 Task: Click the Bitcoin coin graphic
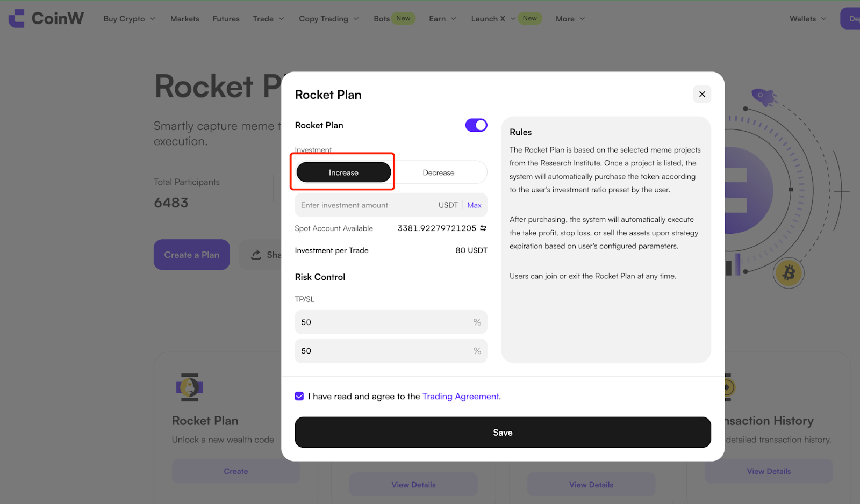(x=789, y=272)
